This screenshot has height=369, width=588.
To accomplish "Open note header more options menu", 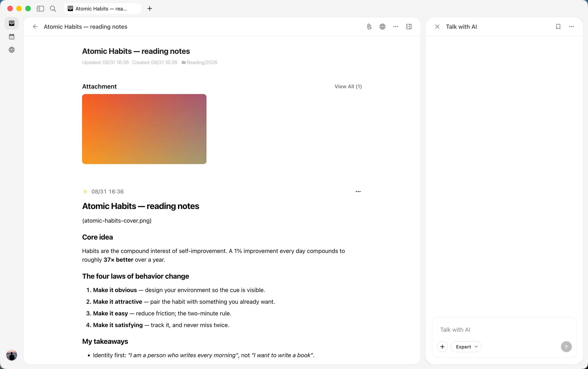I will (x=396, y=27).
